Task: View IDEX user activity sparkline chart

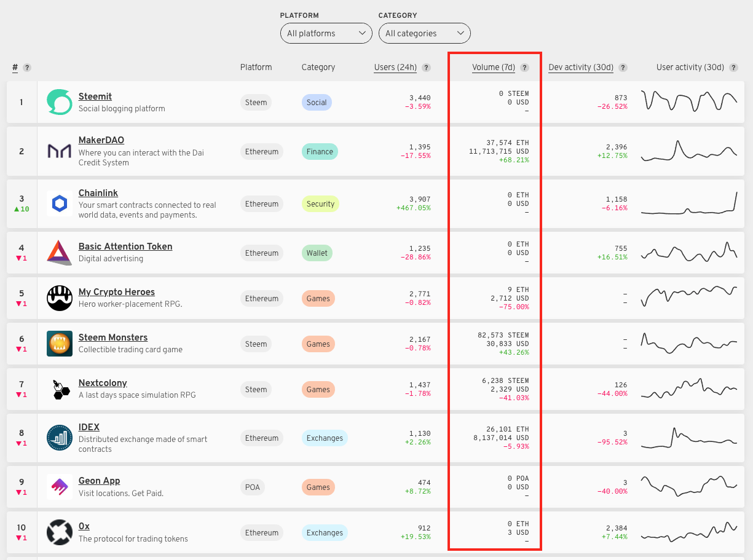Action: 689,438
